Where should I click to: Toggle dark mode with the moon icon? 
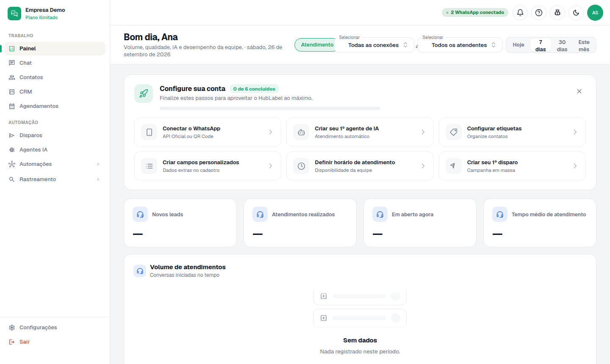pos(576,13)
